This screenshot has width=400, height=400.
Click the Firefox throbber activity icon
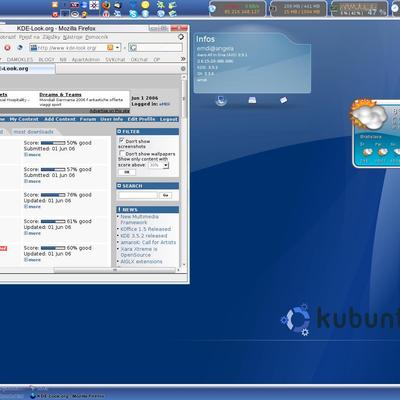(181, 37)
